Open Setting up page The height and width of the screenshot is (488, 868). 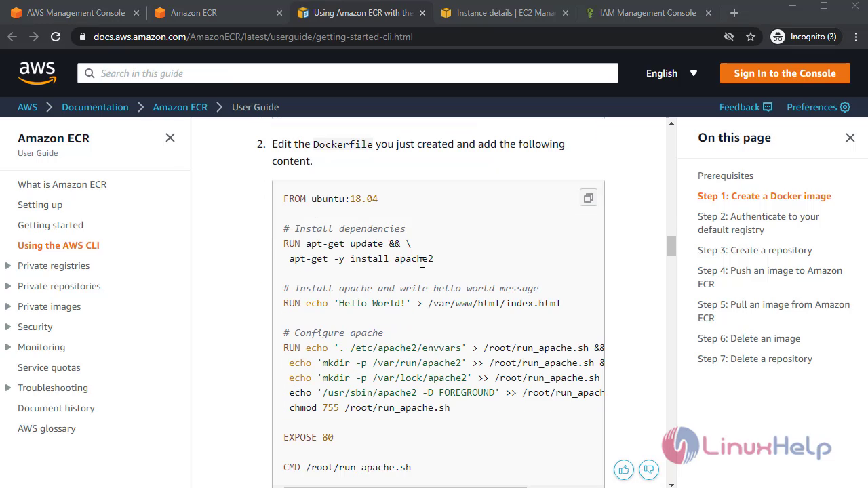pos(40,205)
